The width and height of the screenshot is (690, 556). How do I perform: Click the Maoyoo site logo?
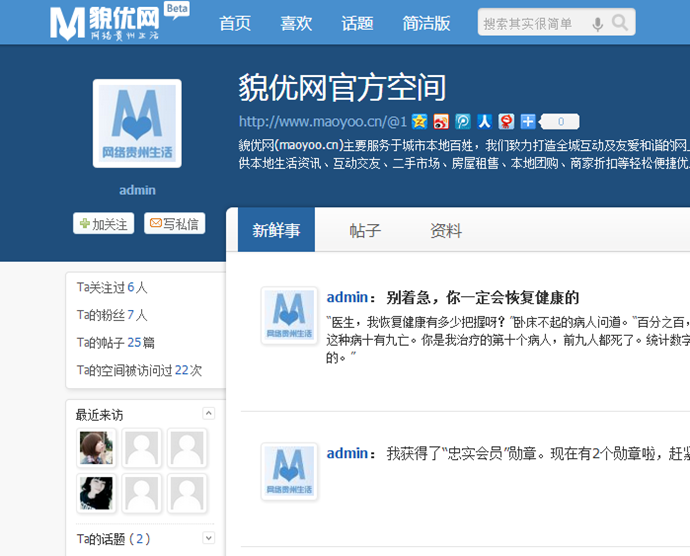(105, 24)
